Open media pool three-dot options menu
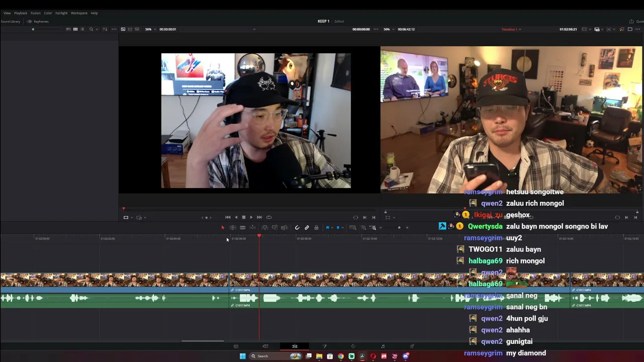644x362 pixels. tap(114, 29)
